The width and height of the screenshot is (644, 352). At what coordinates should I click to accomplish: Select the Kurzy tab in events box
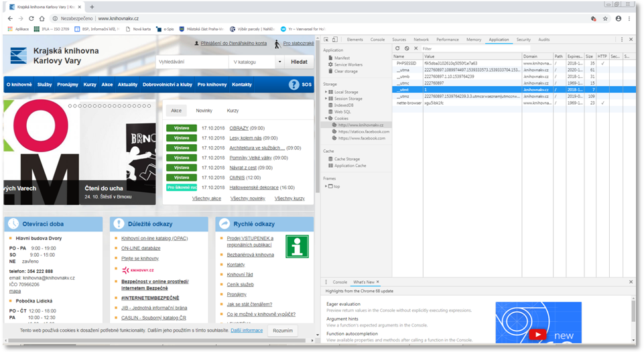pos(233,111)
